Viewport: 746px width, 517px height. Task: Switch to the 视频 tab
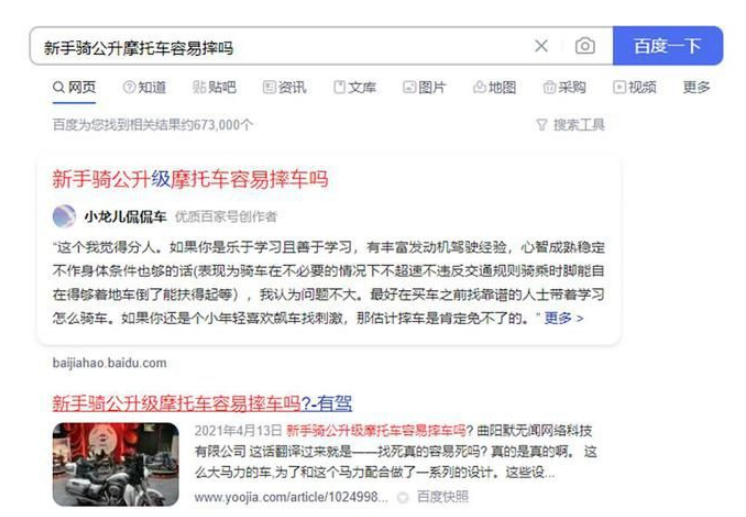pos(635,87)
